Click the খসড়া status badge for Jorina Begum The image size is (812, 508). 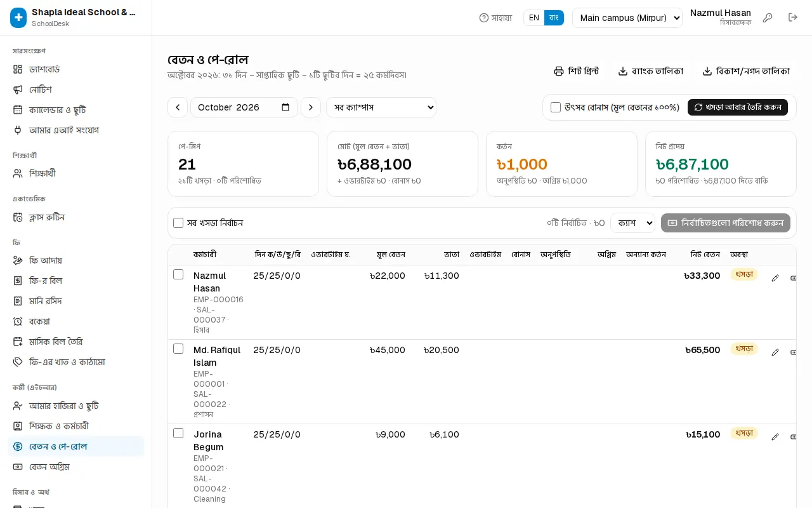click(744, 433)
